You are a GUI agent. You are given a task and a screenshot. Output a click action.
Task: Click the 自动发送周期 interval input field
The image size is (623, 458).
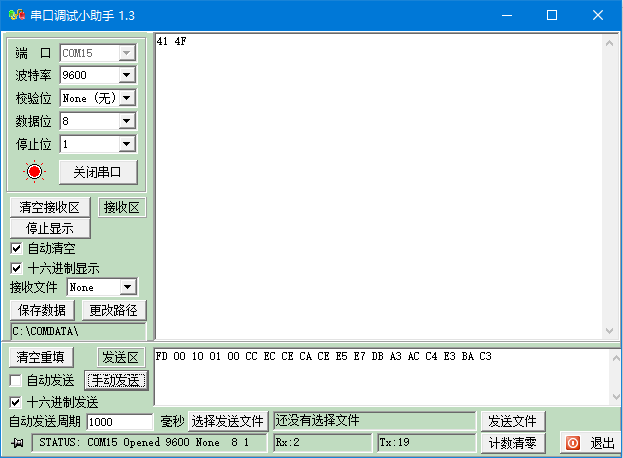click(x=120, y=422)
